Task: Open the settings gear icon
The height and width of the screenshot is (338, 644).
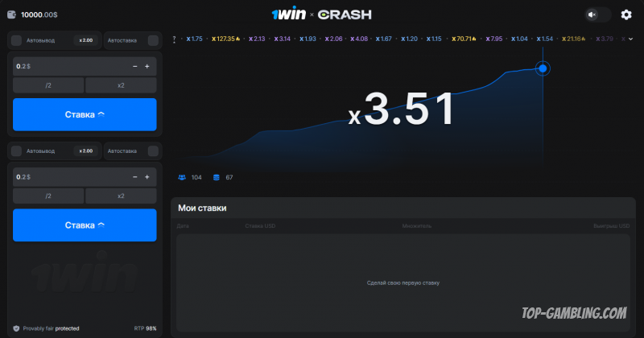Action: 625,14
